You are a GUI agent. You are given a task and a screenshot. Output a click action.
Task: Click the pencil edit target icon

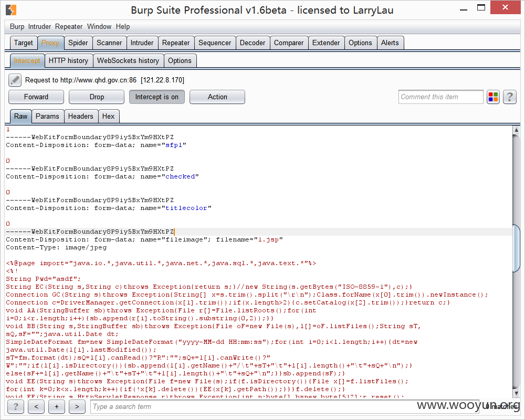pos(15,80)
